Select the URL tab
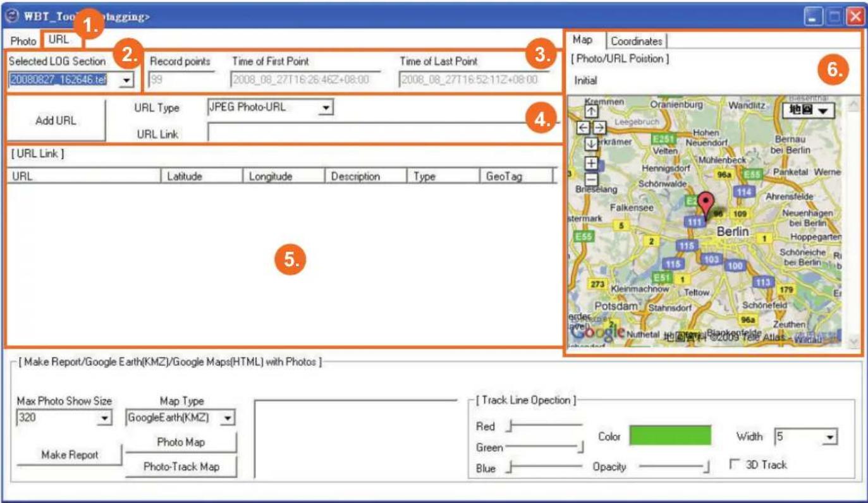This screenshot has width=868, height=503. 59,39
